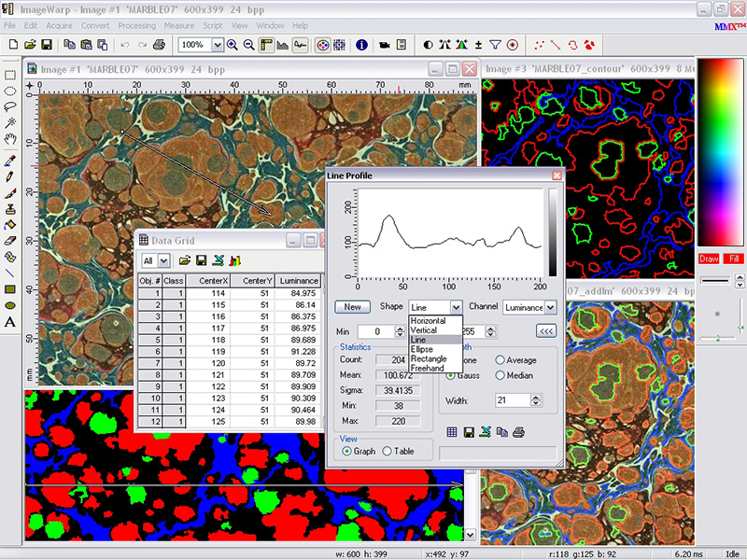The width and height of the screenshot is (747, 560).
Task: Open the File menu
Action: 9,25
